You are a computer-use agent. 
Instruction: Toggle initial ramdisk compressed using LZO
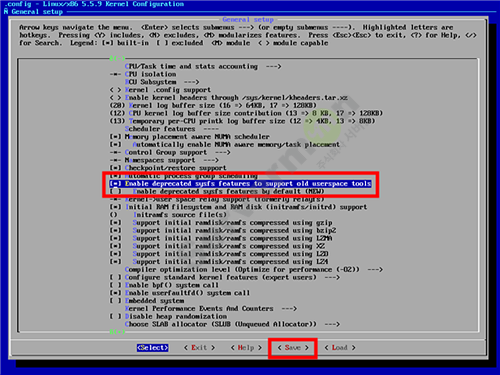tap(219, 254)
